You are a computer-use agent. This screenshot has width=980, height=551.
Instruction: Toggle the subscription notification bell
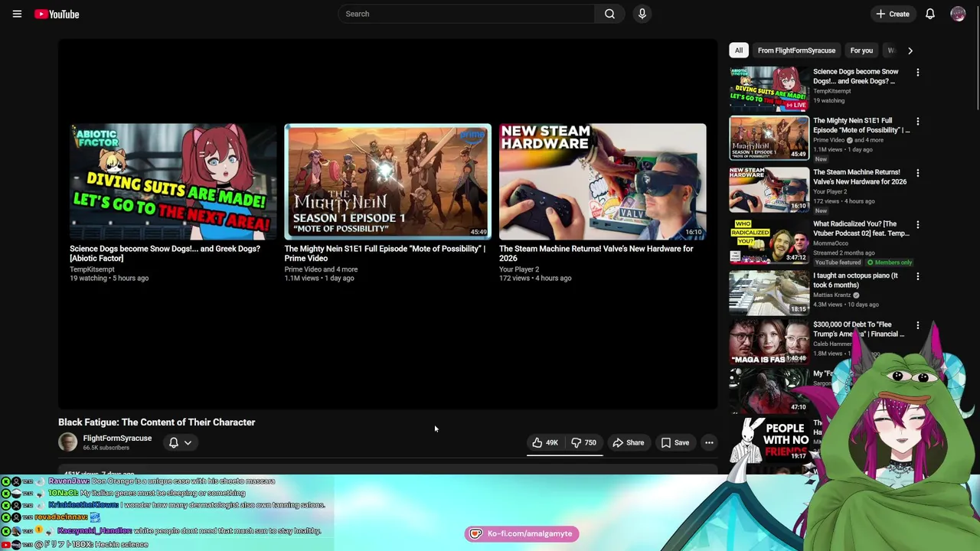click(174, 442)
